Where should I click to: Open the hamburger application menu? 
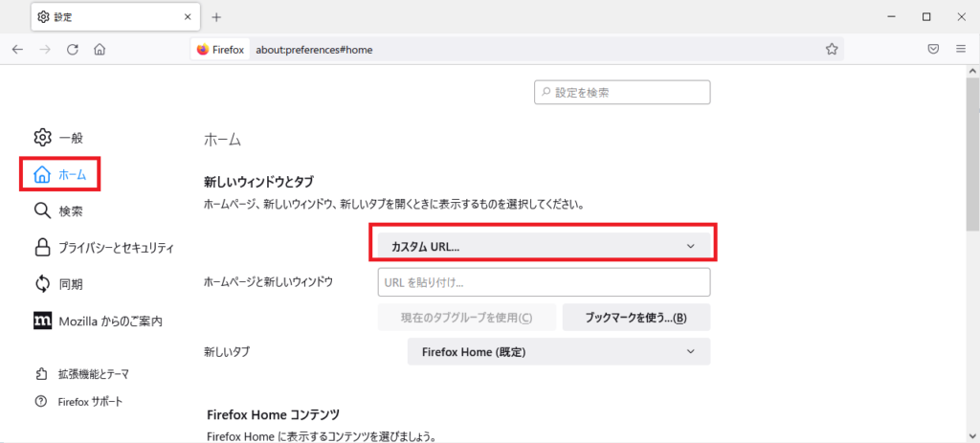[x=961, y=50]
